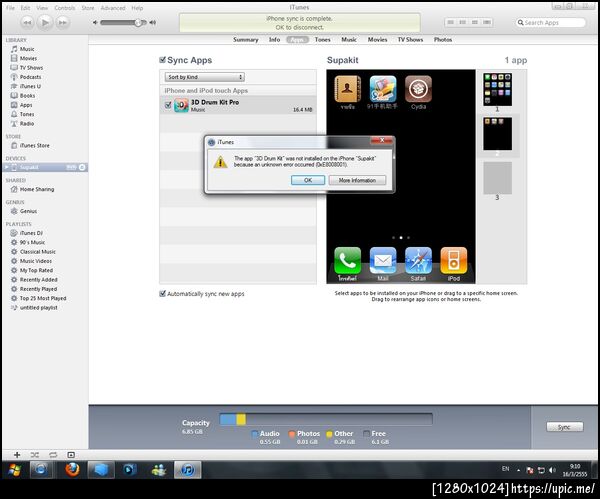Click the green Phone dock icon
The height and width of the screenshot is (499, 600).
[x=347, y=261]
